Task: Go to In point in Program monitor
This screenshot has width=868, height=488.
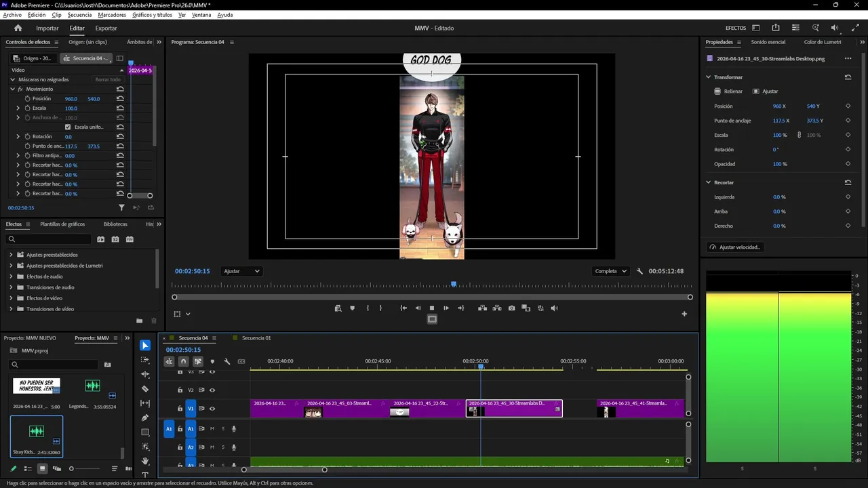Action: click(403, 308)
